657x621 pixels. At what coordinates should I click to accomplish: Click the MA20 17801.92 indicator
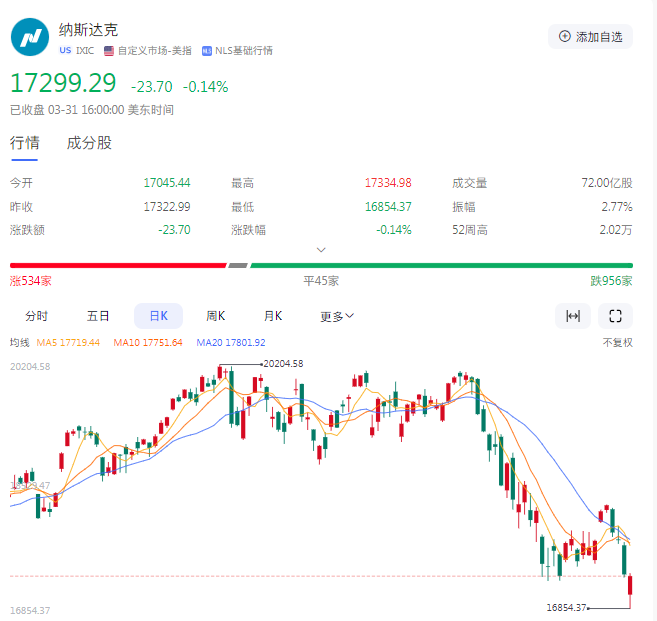click(x=231, y=343)
